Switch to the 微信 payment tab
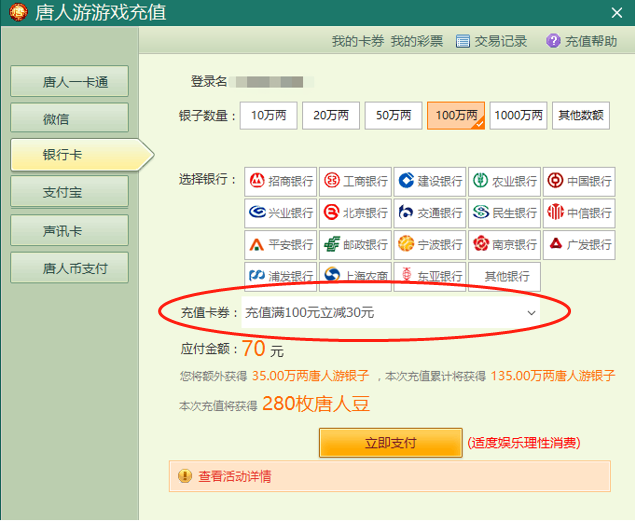635x521 pixels. (70, 118)
